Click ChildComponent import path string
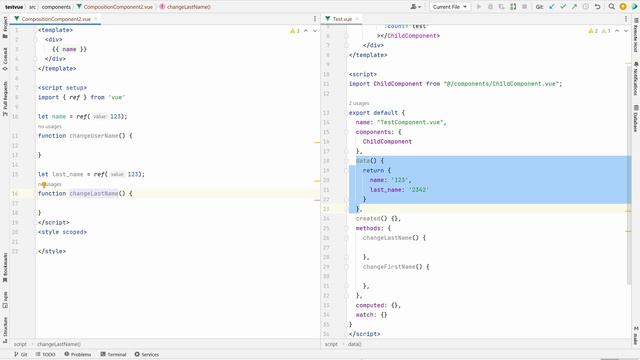Image resolution: width=640 pixels, height=360 pixels. click(x=502, y=84)
